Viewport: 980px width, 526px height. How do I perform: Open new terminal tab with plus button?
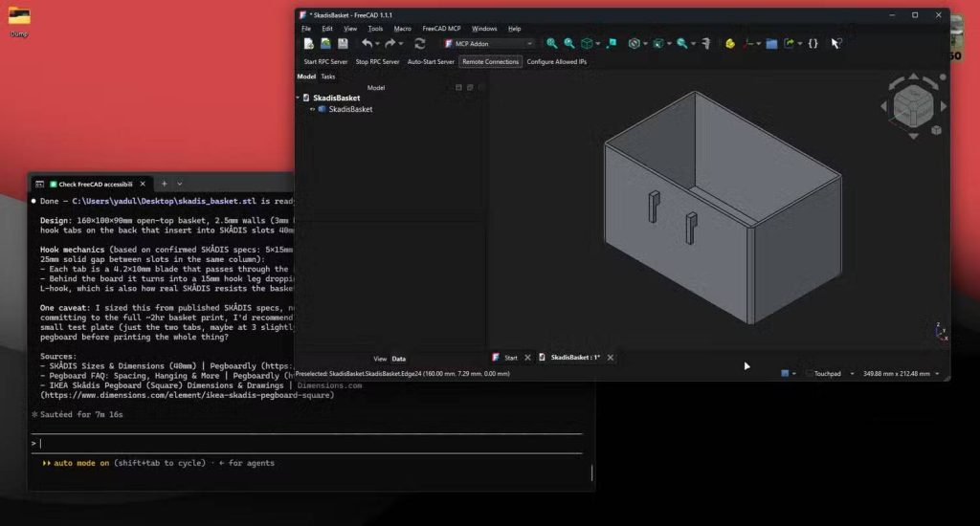[165, 185]
